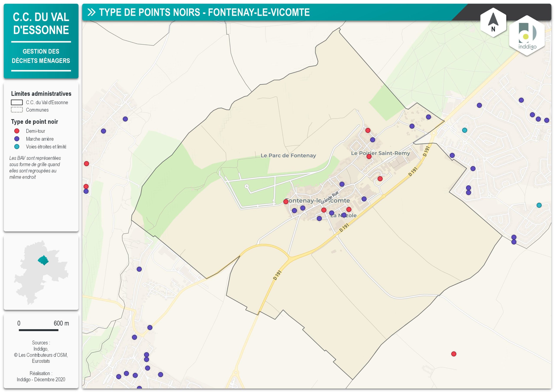
Task: Click the Type de point noir legend heading
Action: [34, 122]
